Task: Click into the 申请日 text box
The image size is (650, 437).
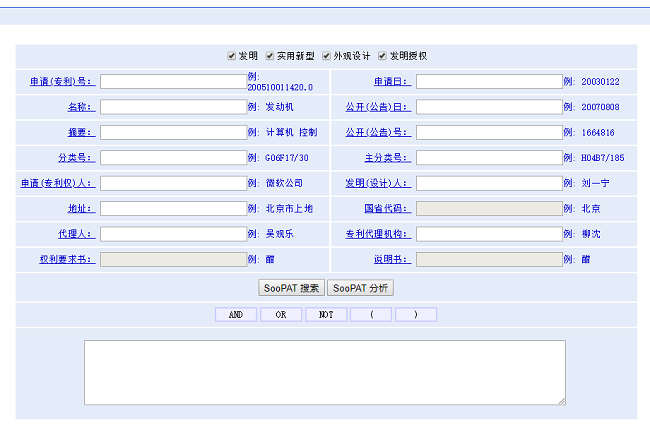Action: coord(488,82)
